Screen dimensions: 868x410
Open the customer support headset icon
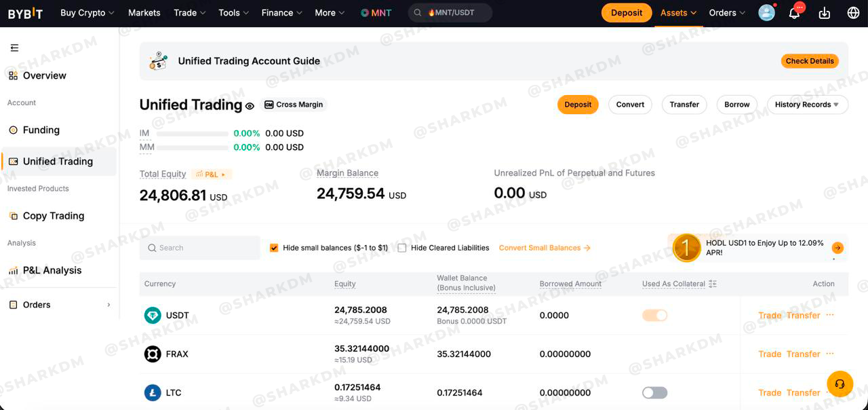pos(840,384)
